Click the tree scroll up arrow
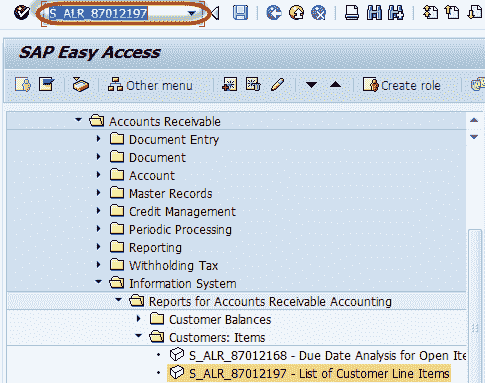This screenshot has height=383, width=485. click(x=474, y=120)
